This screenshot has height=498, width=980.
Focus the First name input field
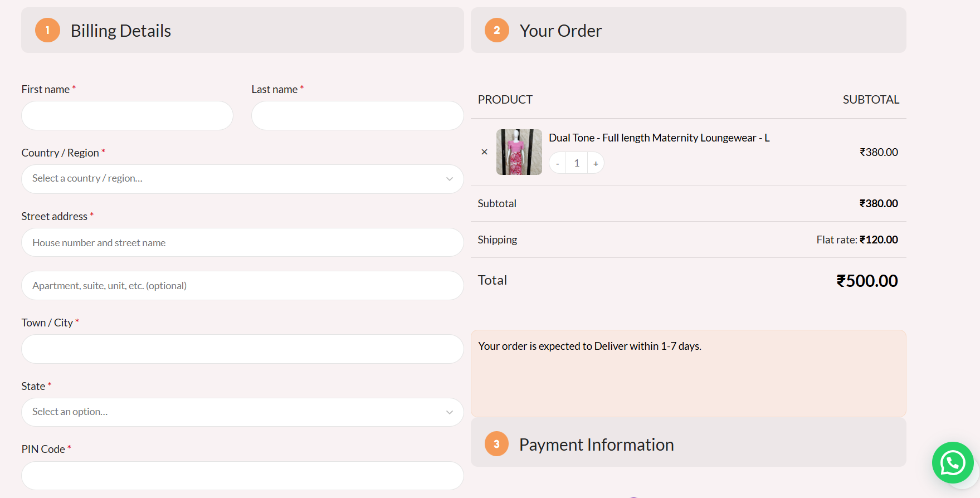(127, 116)
